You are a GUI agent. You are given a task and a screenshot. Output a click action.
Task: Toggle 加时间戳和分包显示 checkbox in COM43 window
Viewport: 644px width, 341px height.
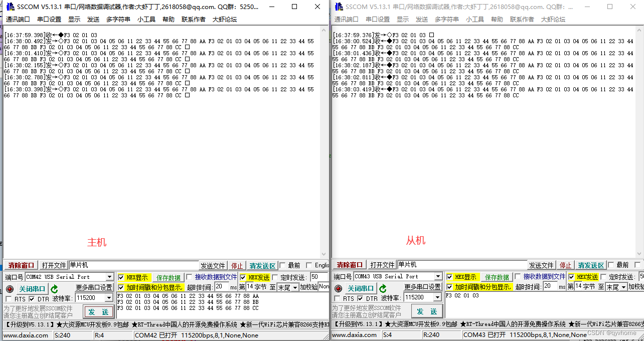click(x=449, y=287)
